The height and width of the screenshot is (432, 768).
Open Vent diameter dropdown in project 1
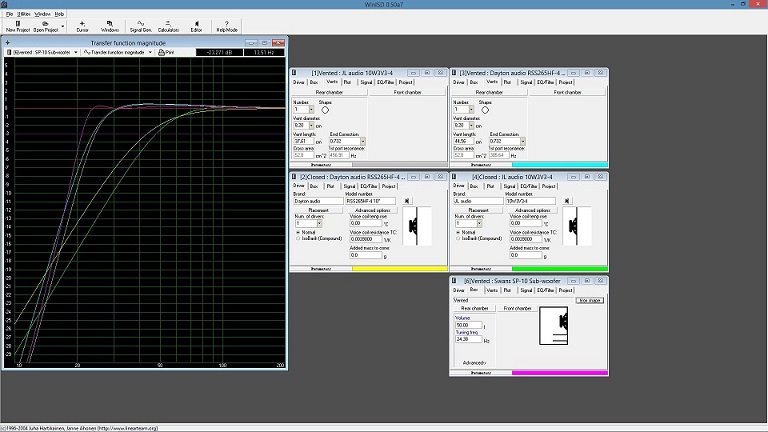tap(311, 125)
